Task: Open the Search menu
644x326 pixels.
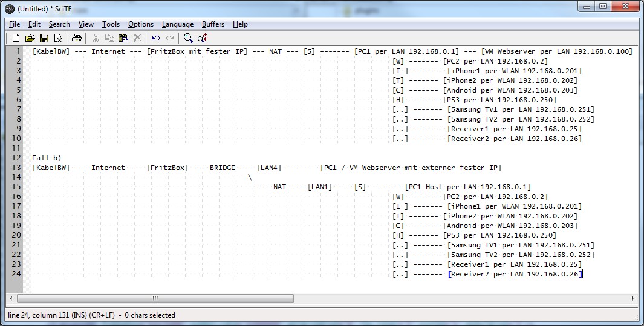Action: pyautogui.click(x=59, y=24)
